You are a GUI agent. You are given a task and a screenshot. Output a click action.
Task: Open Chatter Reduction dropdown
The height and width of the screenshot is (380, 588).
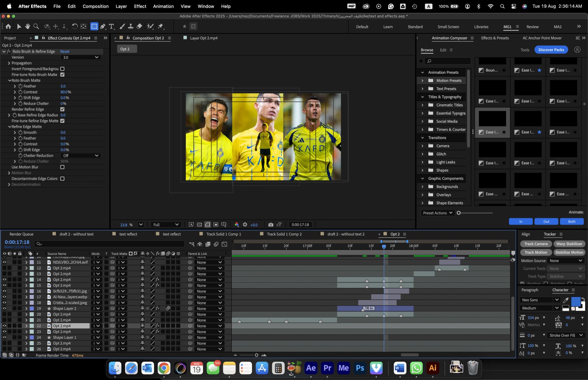point(80,155)
